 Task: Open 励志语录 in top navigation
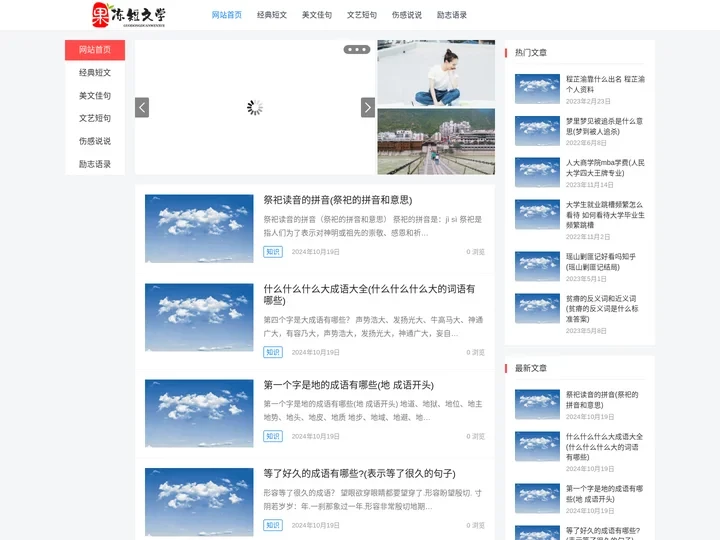(452, 15)
